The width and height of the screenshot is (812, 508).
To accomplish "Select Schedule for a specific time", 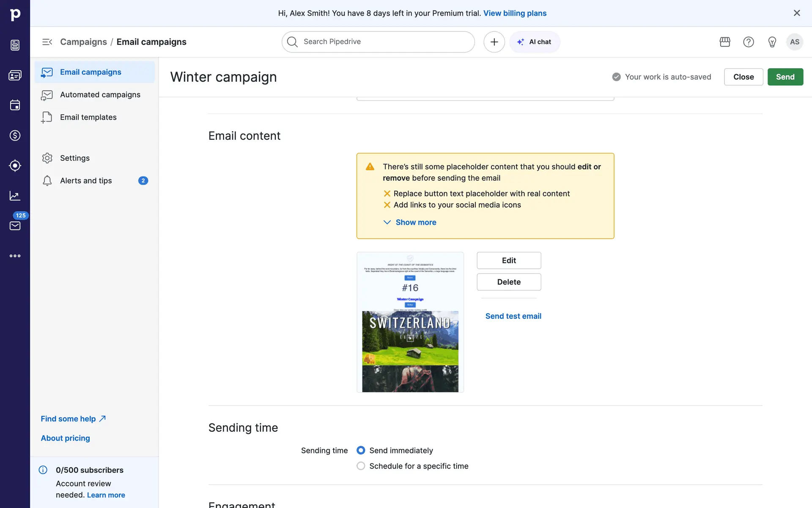I will pyautogui.click(x=361, y=466).
